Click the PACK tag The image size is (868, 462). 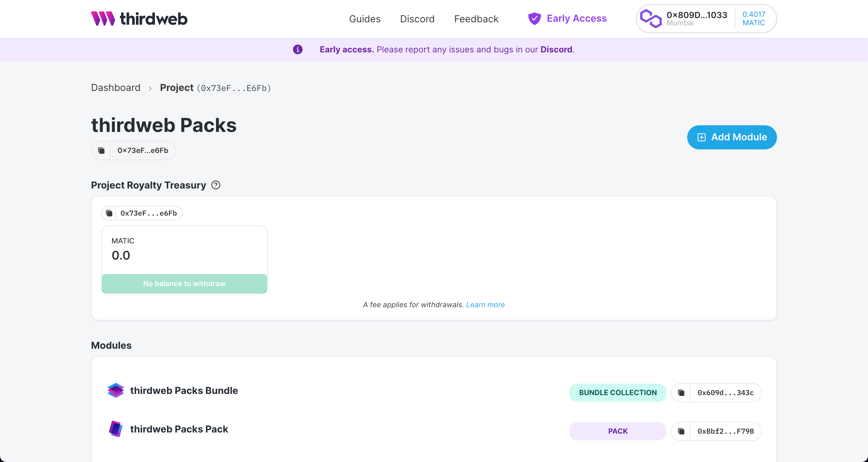(618, 431)
